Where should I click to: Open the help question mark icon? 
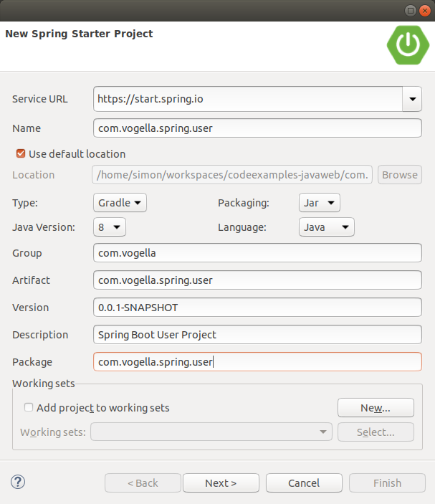point(19,482)
